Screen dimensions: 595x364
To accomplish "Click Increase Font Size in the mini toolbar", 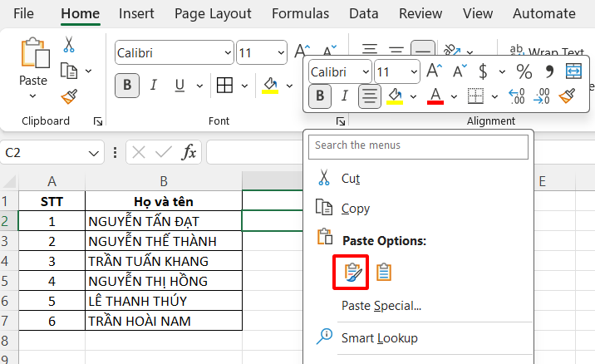I will 434,71.
